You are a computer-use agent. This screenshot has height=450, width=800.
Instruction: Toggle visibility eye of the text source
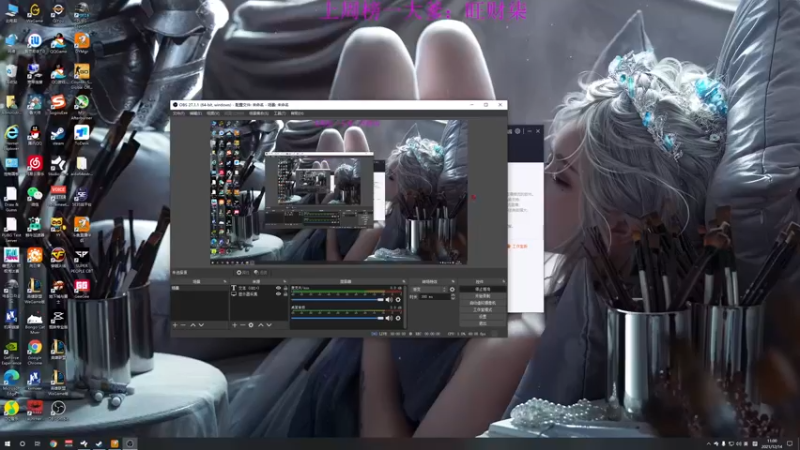pyautogui.click(x=279, y=288)
